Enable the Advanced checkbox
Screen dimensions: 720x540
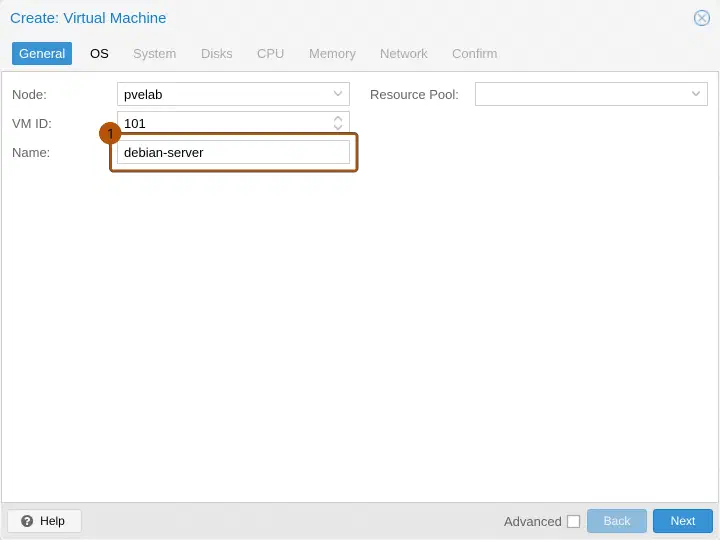[573, 521]
